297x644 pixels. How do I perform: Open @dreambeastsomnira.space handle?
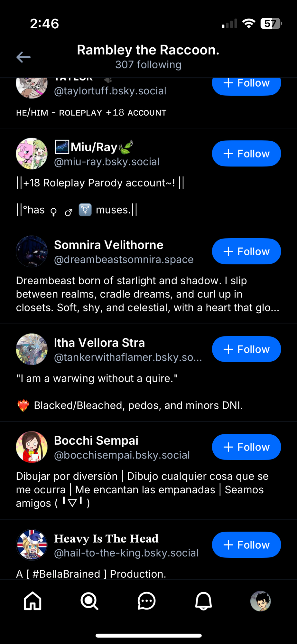(x=124, y=260)
